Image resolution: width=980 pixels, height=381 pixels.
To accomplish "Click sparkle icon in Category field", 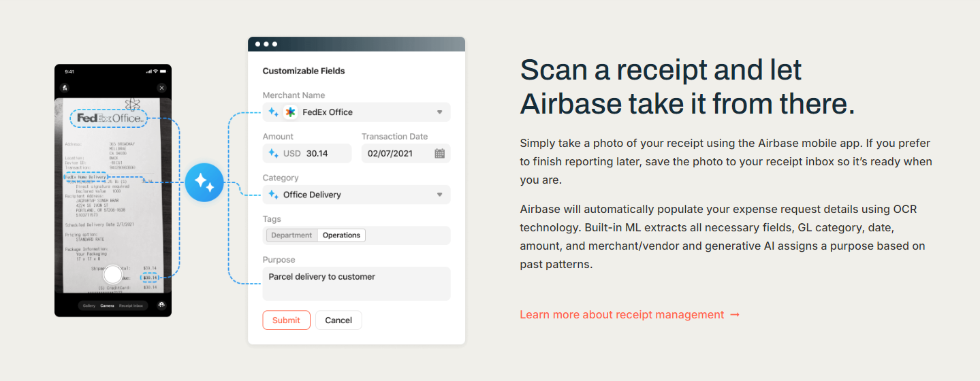I will click(273, 195).
